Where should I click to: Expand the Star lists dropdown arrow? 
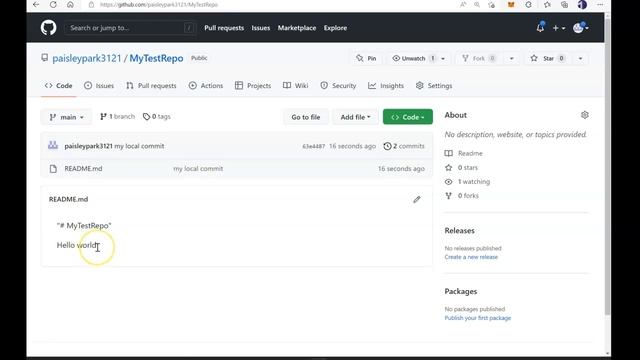click(x=580, y=59)
